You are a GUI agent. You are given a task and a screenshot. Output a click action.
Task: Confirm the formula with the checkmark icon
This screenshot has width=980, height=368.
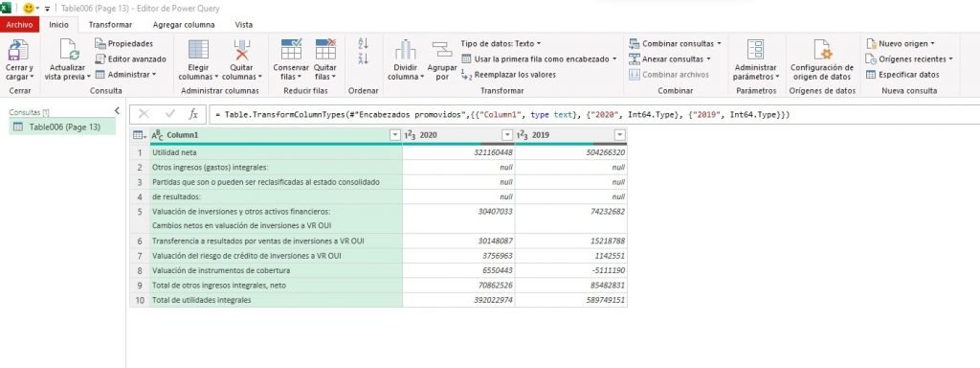(170, 114)
